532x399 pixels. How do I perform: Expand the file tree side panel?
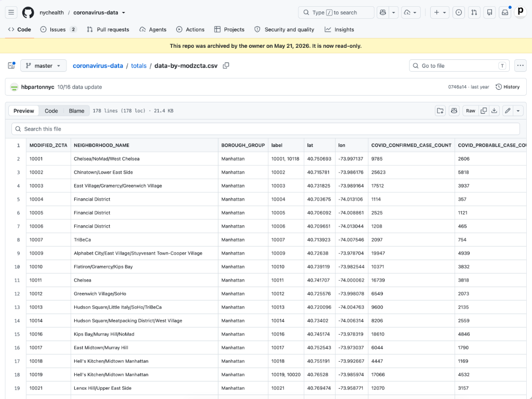[11, 65]
